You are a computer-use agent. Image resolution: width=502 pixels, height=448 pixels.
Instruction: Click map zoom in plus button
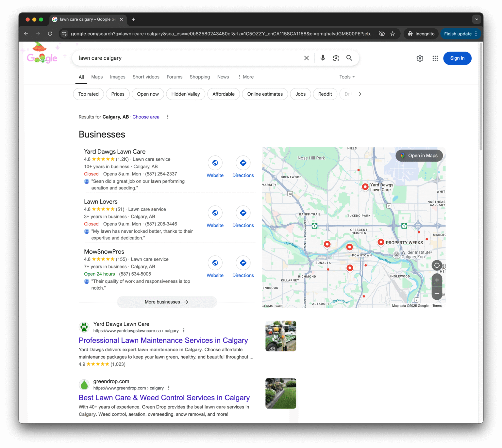(x=437, y=280)
